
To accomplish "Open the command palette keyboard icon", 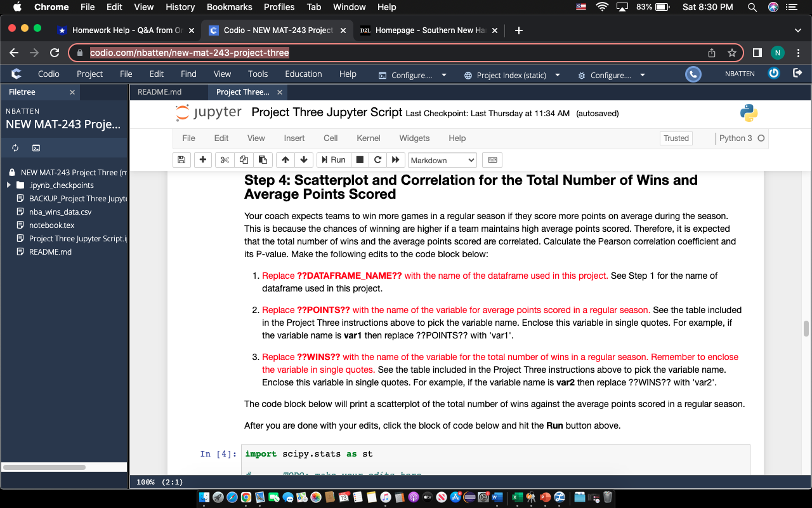I will click(492, 160).
